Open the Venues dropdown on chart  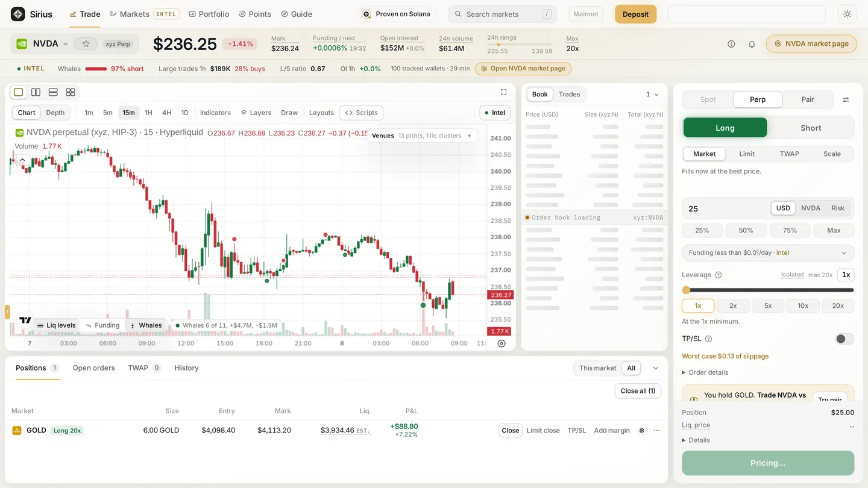[x=423, y=136]
